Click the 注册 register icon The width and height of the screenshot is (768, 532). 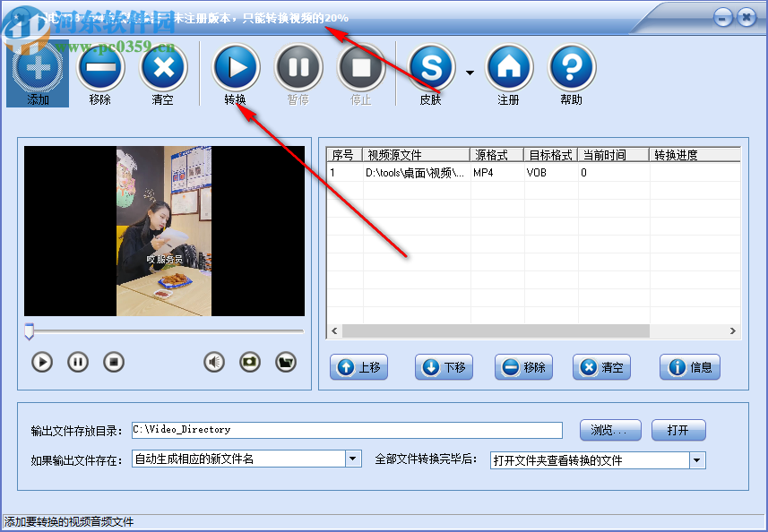coord(507,69)
